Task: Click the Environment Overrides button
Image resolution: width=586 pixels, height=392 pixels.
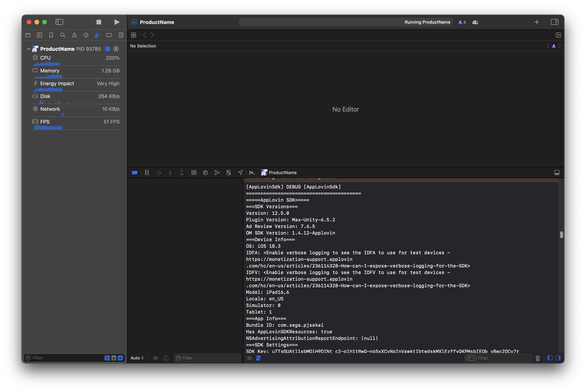Action: pos(229,173)
